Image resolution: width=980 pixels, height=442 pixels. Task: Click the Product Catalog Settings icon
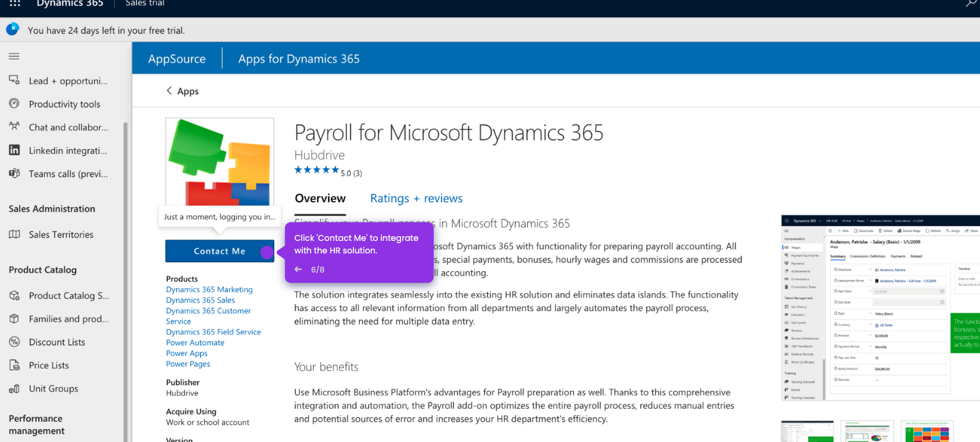[x=14, y=295]
